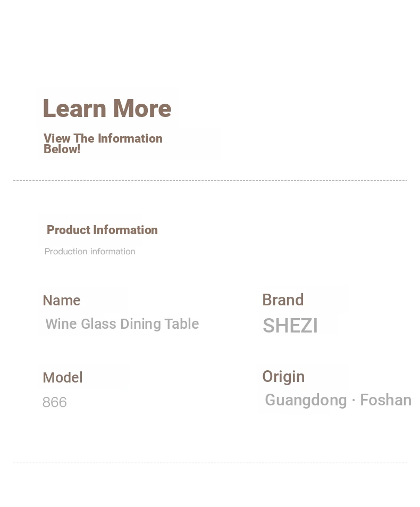Click the dot separator between Guangdong and Foshan
This screenshot has height=507, width=420.
(x=354, y=401)
